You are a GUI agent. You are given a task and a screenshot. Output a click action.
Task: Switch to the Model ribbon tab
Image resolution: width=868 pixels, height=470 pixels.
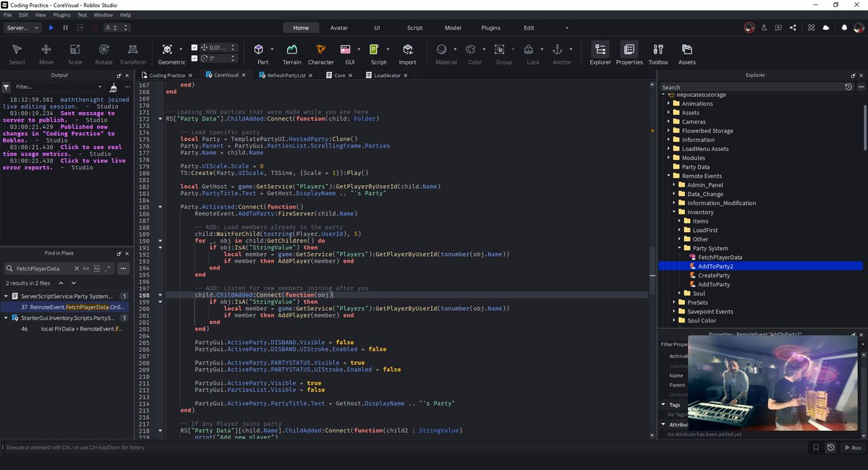453,27
